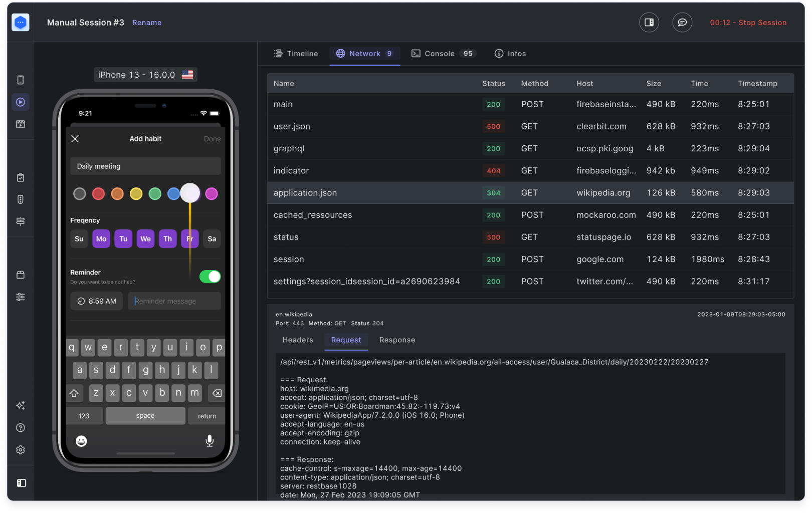Open the chat bubble icon in header
The width and height of the screenshot is (812, 513).
[682, 23]
